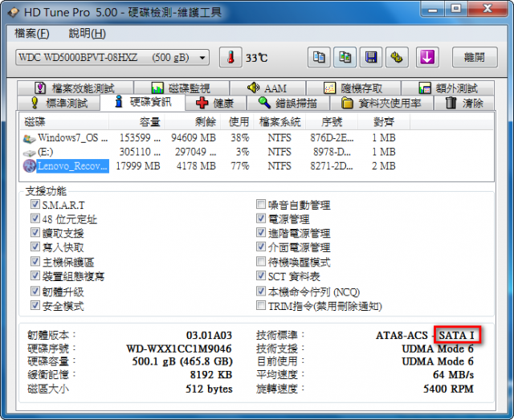
Task: Open the 錯誤掃描 tab
Action: (288, 103)
